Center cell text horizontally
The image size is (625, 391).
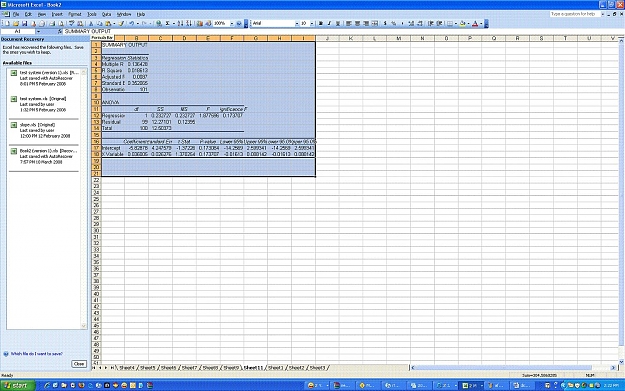click(x=358, y=24)
